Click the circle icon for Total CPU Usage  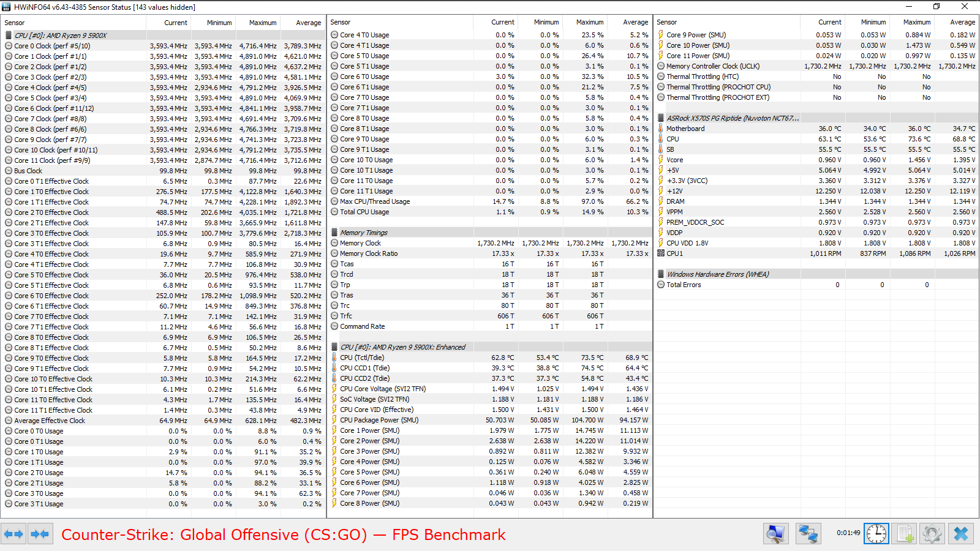pyautogui.click(x=334, y=212)
